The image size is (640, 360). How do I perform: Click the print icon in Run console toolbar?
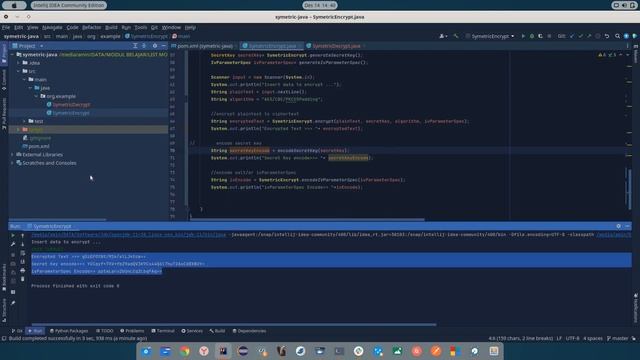(x=22, y=270)
